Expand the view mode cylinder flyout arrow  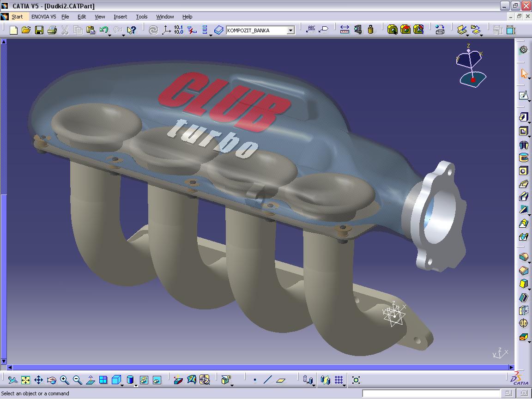click(136, 385)
